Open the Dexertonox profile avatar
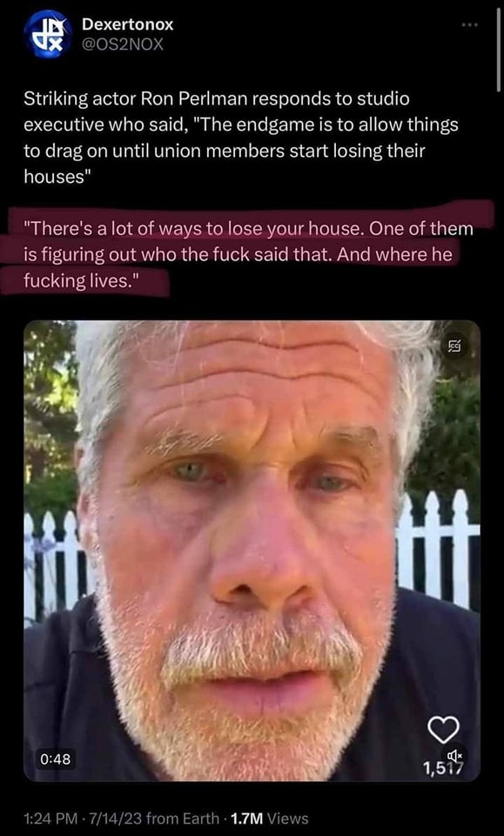504x836 pixels. (x=49, y=34)
